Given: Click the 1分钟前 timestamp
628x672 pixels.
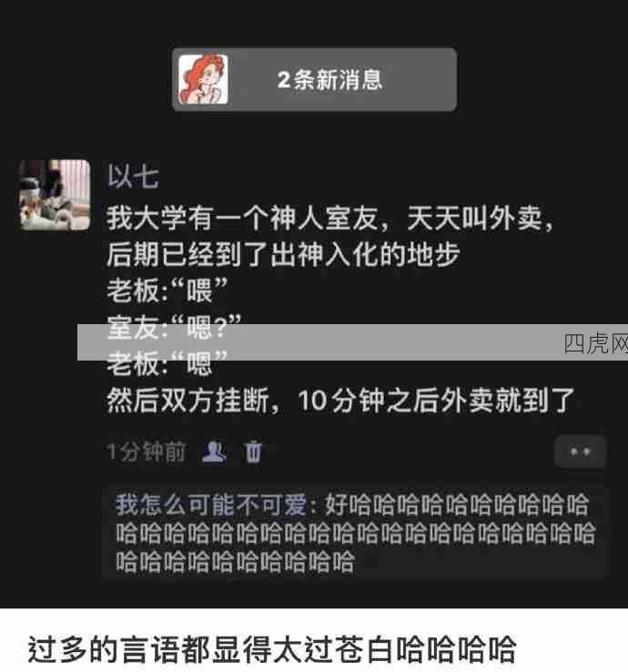Looking at the screenshot, I should (146, 452).
